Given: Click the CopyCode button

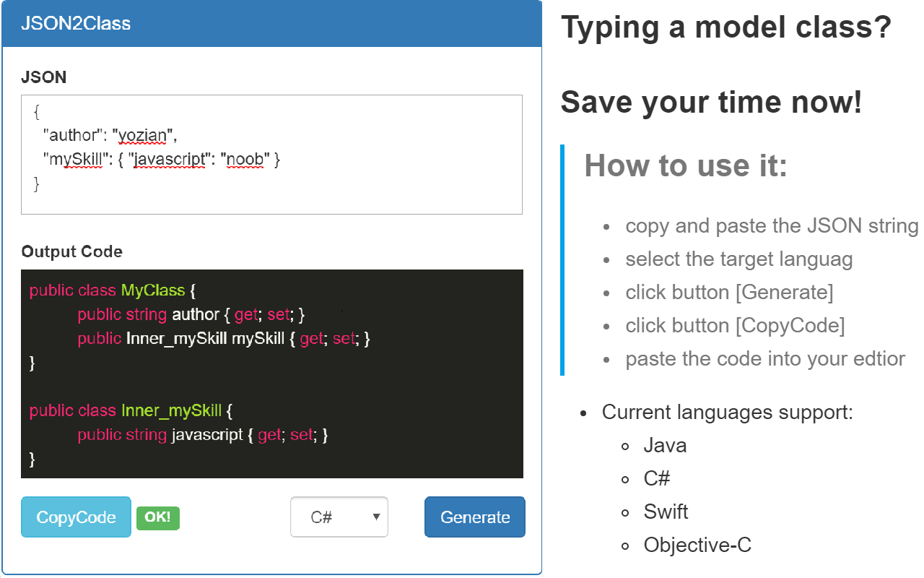Looking at the screenshot, I should [x=75, y=517].
